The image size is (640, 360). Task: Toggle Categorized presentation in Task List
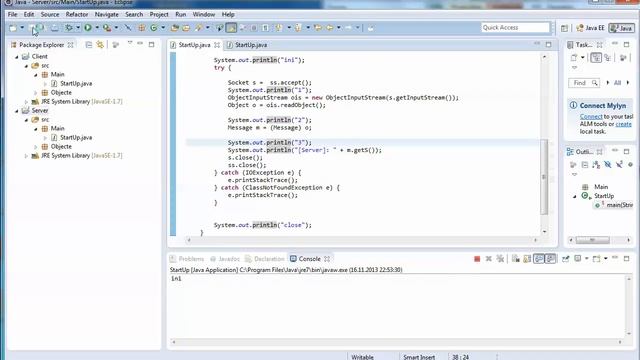pos(596,58)
